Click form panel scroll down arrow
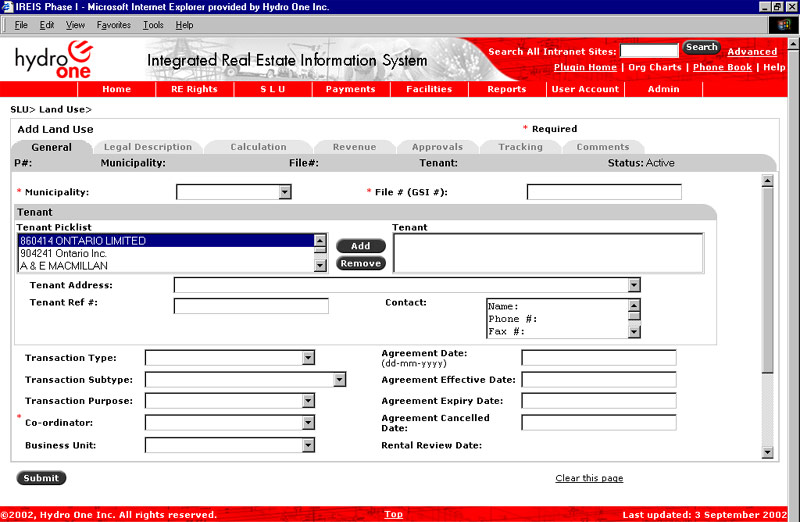 click(x=767, y=452)
